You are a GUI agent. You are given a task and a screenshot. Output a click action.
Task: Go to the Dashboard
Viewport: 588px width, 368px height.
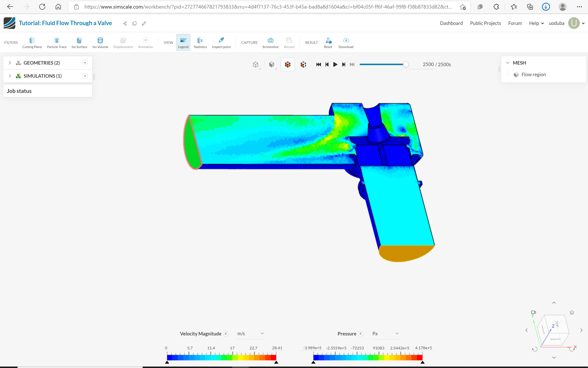[x=451, y=23]
